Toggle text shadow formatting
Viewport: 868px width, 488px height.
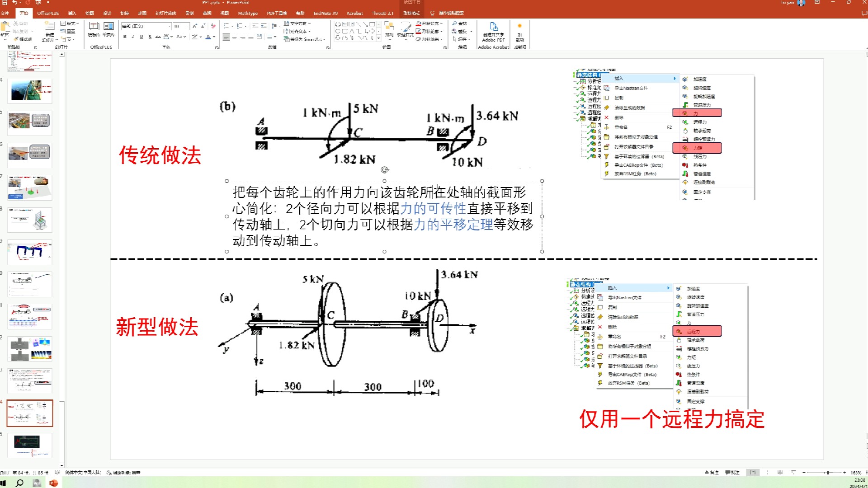(150, 37)
